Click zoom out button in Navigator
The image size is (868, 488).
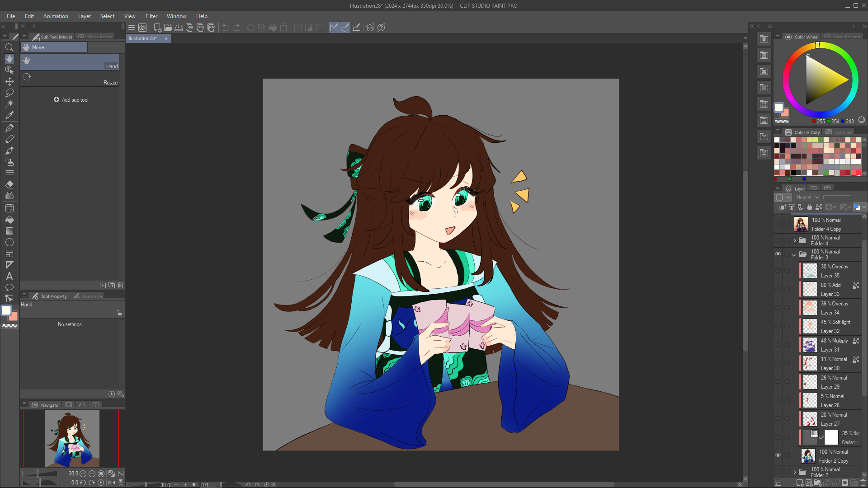pyautogui.click(x=83, y=474)
